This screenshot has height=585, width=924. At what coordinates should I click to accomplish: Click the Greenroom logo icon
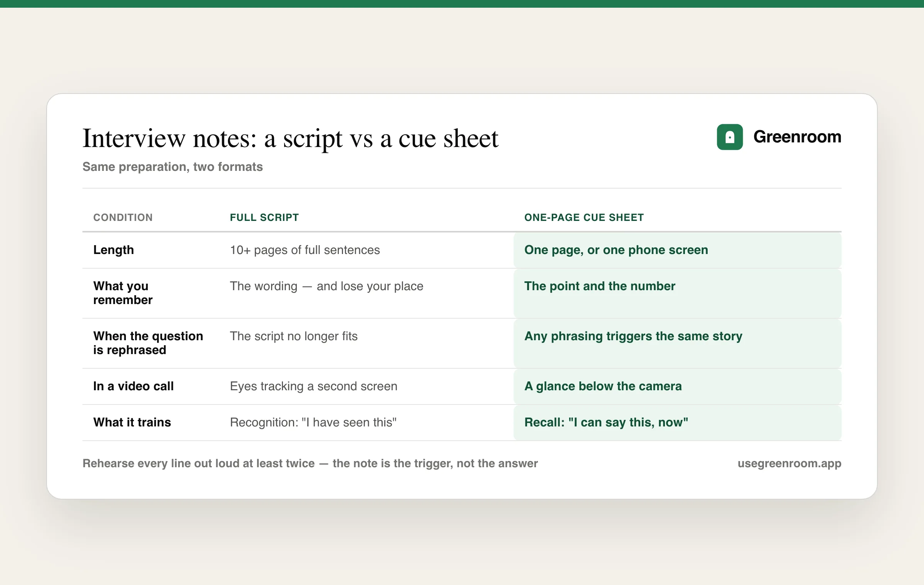(x=730, y=137)
